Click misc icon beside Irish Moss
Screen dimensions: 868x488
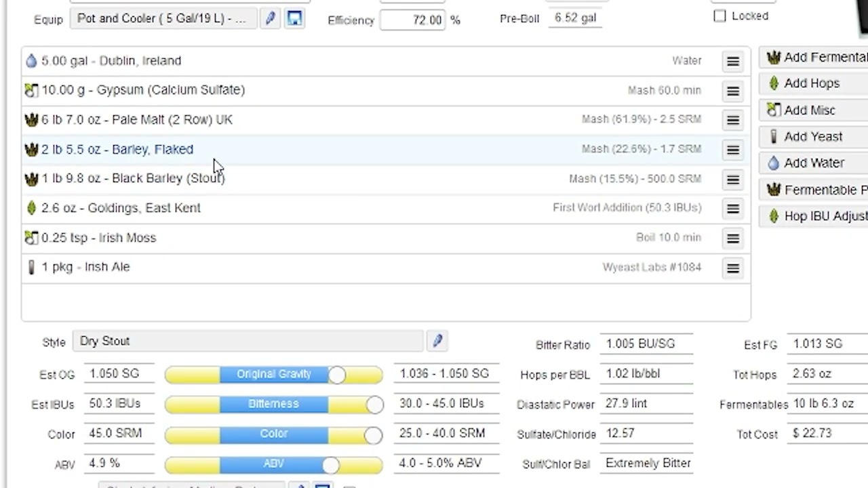(x=31, y=238)
